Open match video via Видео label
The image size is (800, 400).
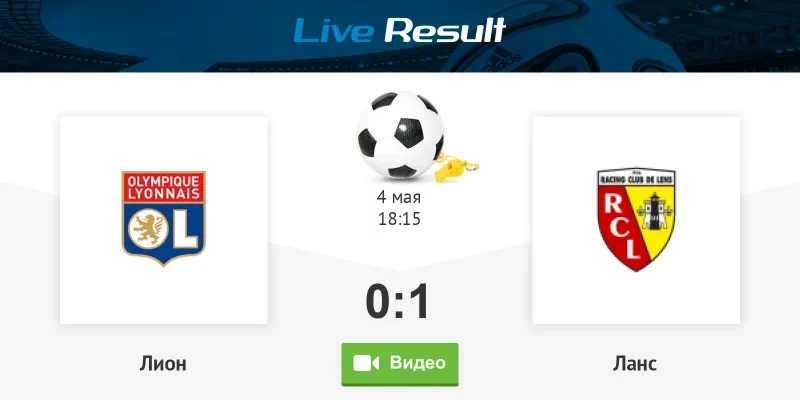(417, 363)
